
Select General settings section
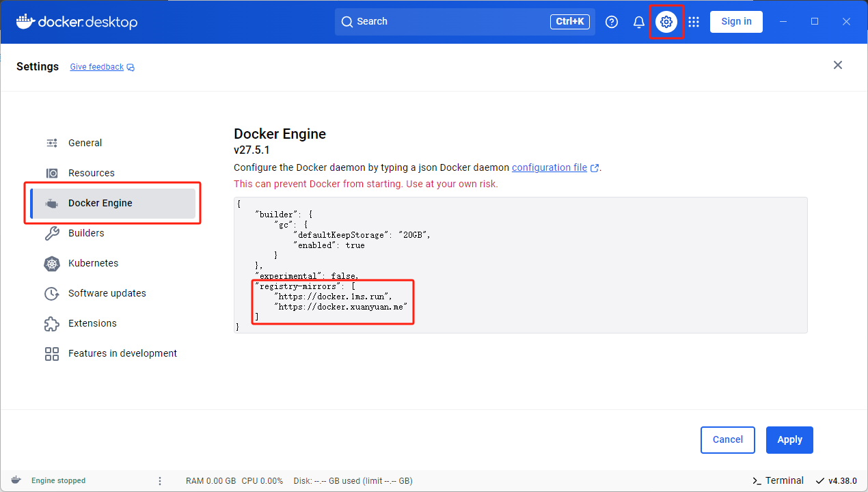pyautogui.click(x=85, y=143)
